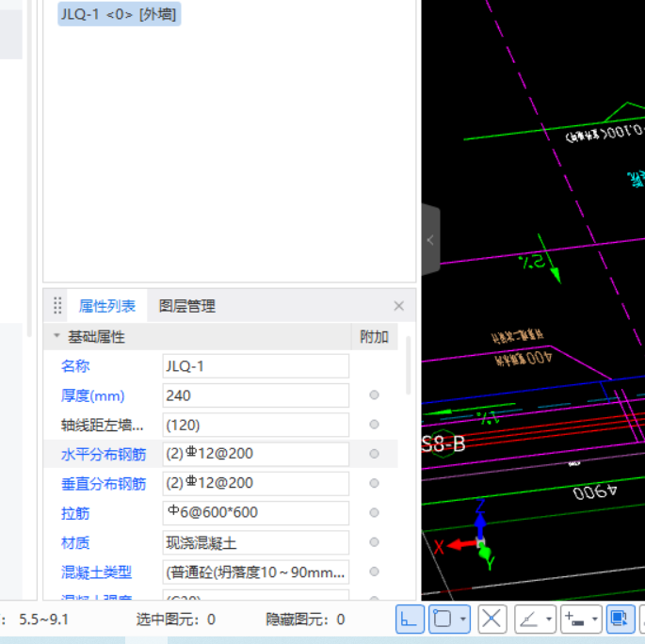Click the 4900 dimension text in drawing

point(595,491)
